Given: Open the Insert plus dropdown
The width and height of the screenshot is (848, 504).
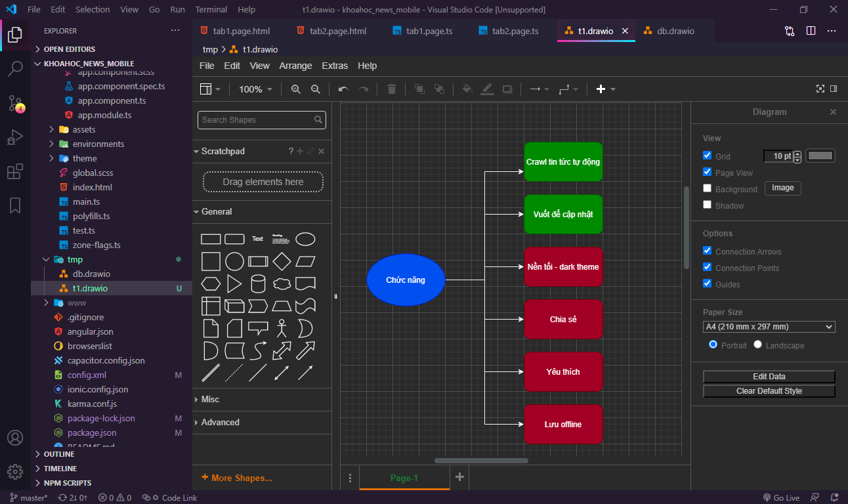Looking at the screenshot, I should coord(605,89).
